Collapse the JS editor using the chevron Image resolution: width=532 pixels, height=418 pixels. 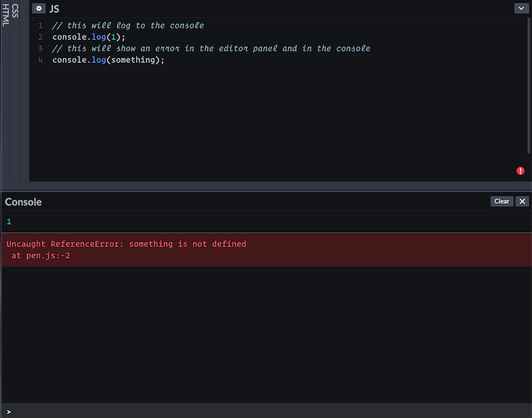coord(521,8)
